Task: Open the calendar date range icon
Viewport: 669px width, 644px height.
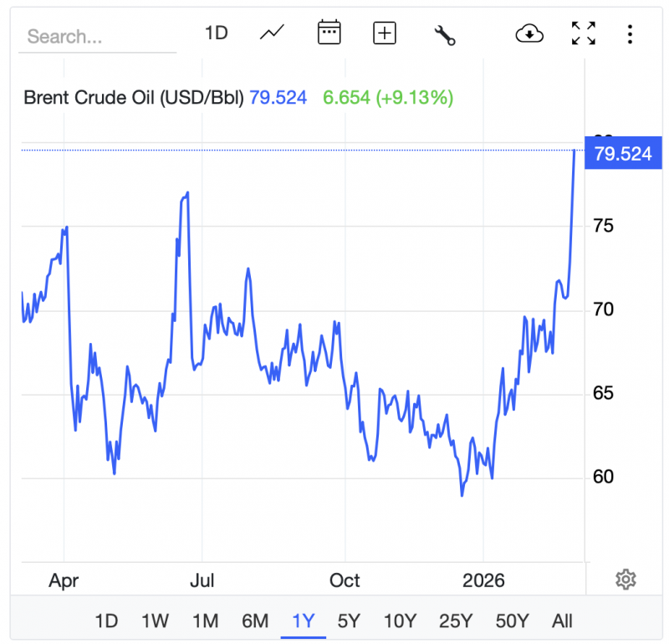Action: point(329,33)
